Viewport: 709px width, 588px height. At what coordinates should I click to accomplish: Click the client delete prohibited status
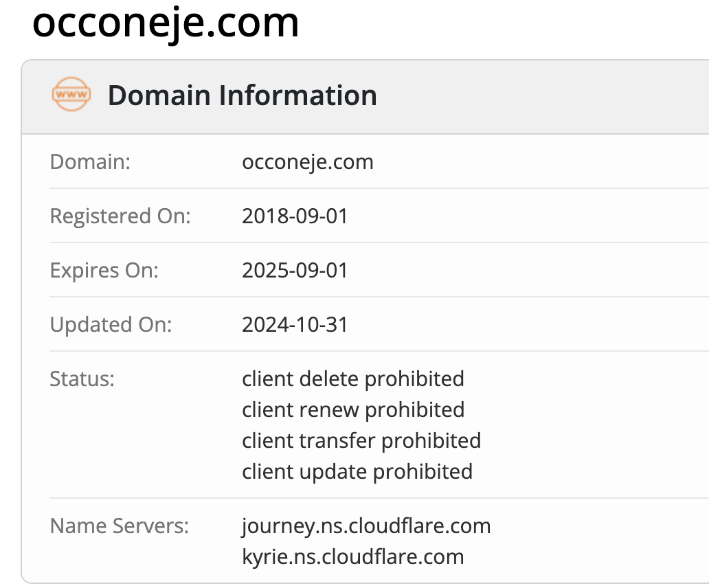[x=353, y=378]
